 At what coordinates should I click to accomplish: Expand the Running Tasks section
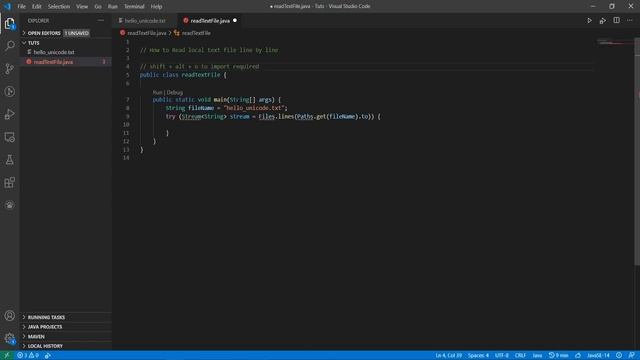click(x=65, y=317)
